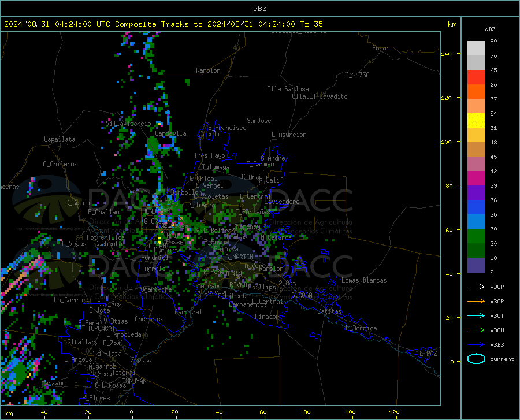Pick the purple 39-36 dBZ swatch
The width and height of the screenshot is (520, 420).
[476, 193]
